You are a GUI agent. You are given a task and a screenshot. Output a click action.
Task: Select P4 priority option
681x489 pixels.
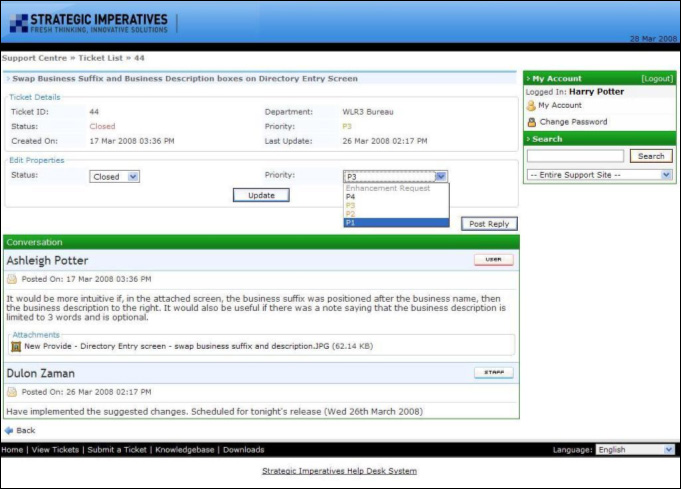[x=395, y=197]
